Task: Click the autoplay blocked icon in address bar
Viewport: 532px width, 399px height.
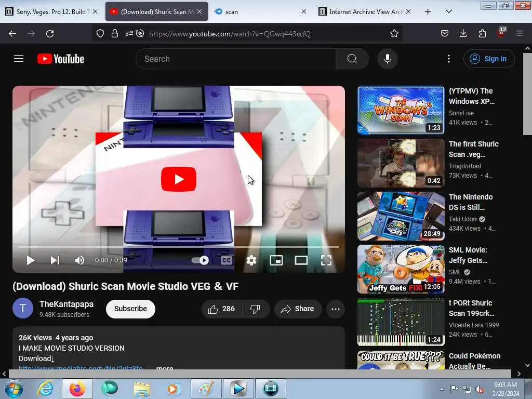Action: point(140,34)
